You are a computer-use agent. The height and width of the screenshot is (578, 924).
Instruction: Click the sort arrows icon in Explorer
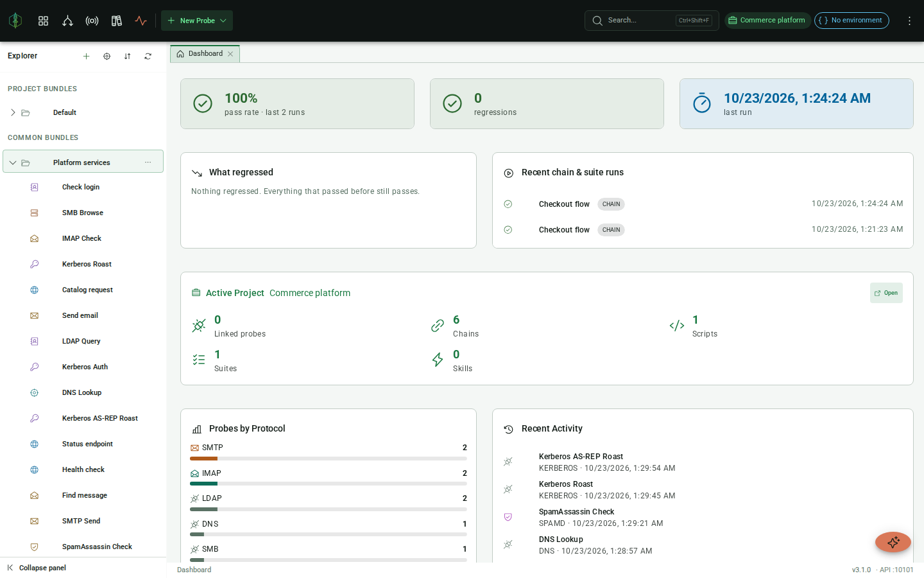(127, 57)
